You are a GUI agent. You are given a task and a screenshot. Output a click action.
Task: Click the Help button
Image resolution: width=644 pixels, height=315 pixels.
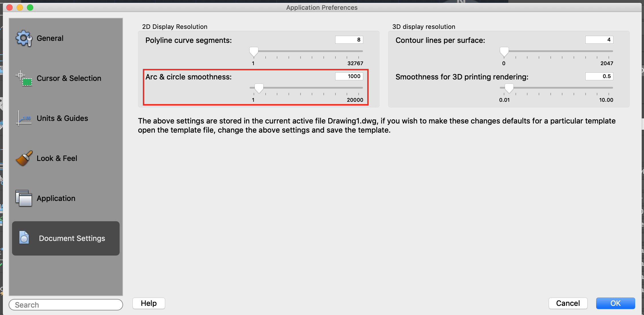149,304
